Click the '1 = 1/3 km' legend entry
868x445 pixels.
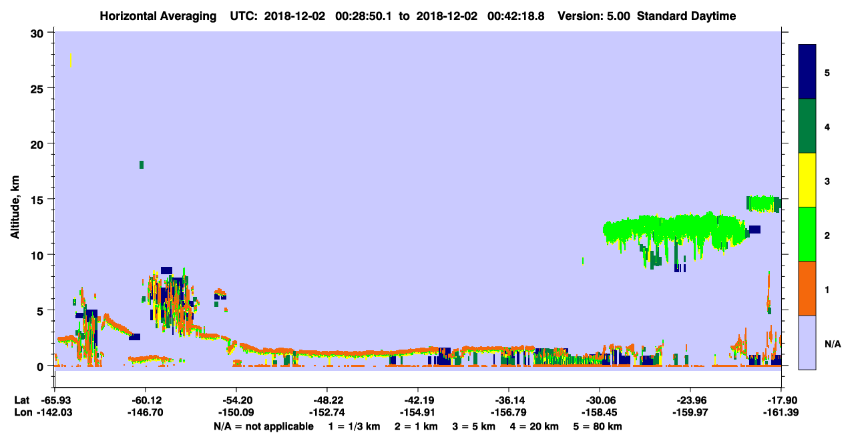tap(355, 426)
